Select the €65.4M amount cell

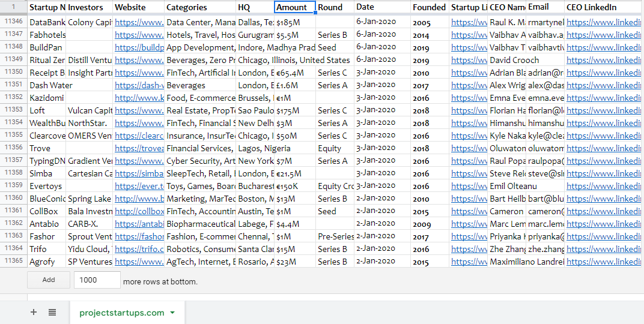295,73
